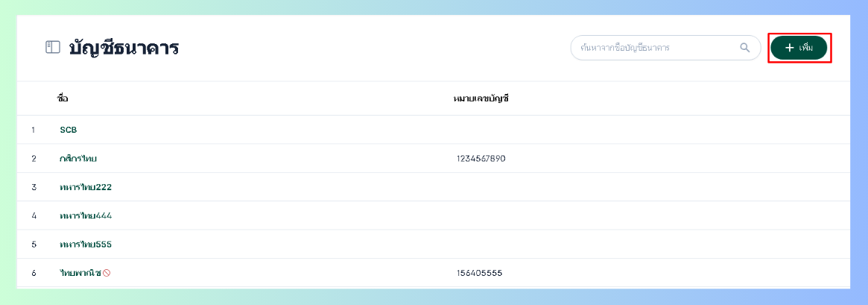The image size is (868, 305).
Task: Toggle the sidebar panel icon beside บัญชีธนาคาร
Action: pyautogui.click(x=52, y=48)
